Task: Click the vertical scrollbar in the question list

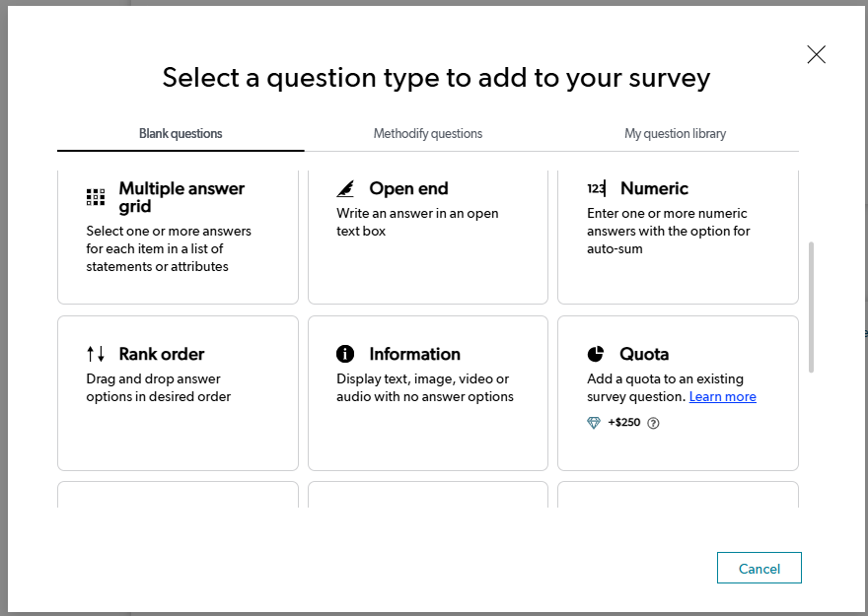Action: click(x=811, y=307)
